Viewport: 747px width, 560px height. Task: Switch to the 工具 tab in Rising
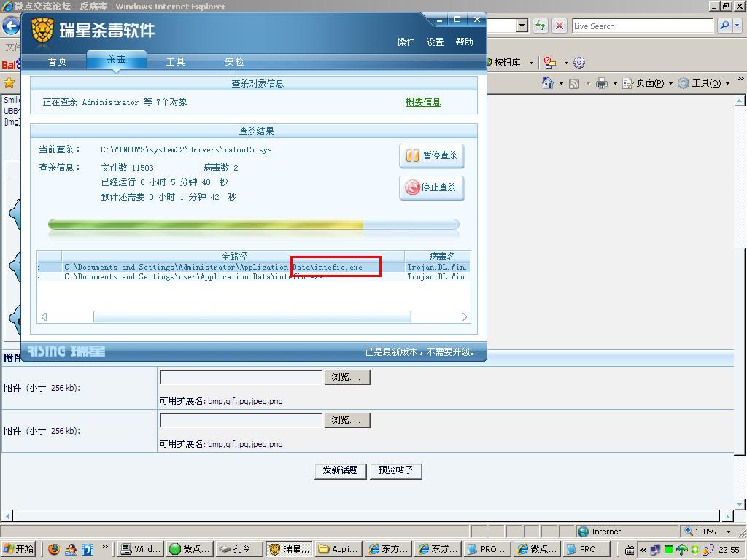[x=175, y=62]
